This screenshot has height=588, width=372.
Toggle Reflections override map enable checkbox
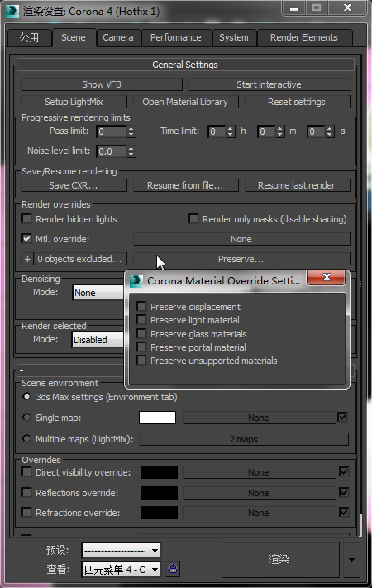click(344, 492)
